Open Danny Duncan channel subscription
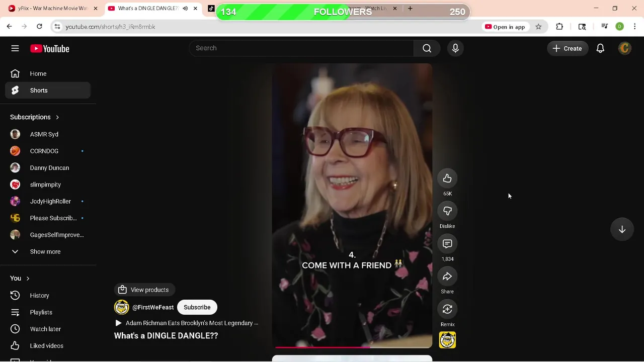 coord(48,168)
